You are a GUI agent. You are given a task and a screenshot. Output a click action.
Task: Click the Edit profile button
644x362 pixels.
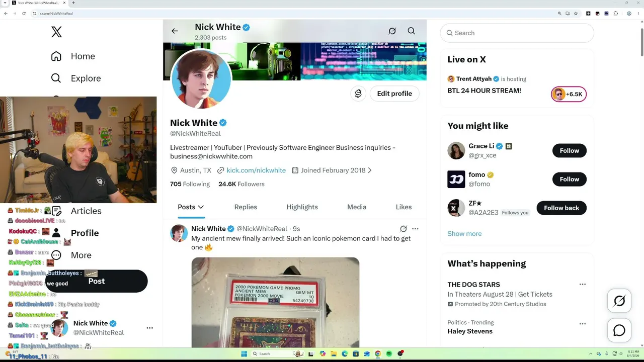(394, 94)
